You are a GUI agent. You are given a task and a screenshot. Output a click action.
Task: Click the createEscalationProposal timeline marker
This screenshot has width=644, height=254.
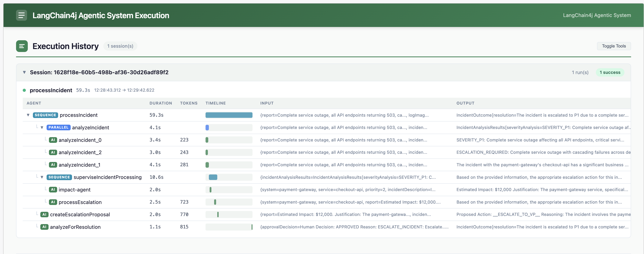pos(218,215)
